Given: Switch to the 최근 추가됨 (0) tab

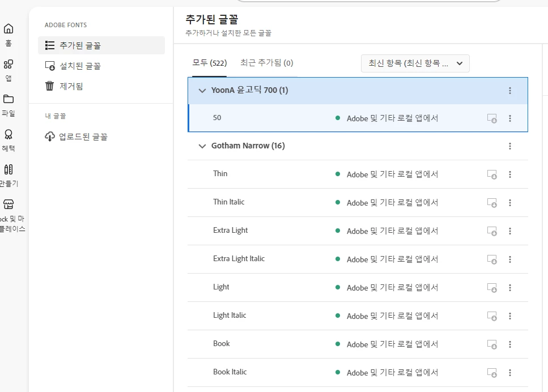Looking at the screenshot, I should coord(267,63).
